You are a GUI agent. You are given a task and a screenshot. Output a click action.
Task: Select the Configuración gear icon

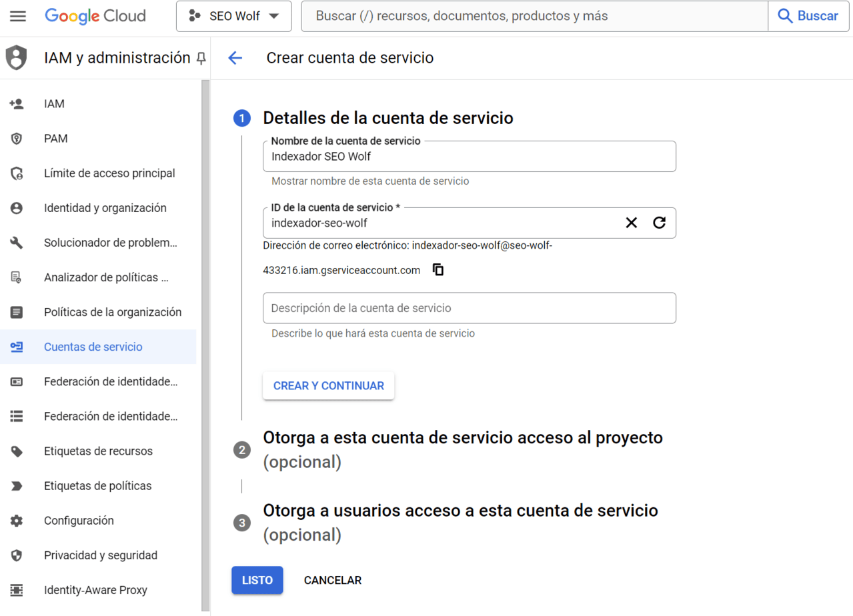tap(19, 520)
